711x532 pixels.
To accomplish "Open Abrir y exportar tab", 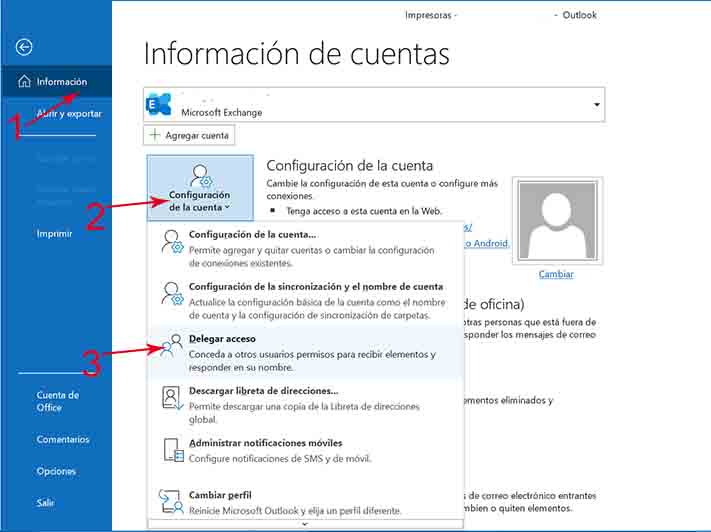I will (x=69, y=114).
